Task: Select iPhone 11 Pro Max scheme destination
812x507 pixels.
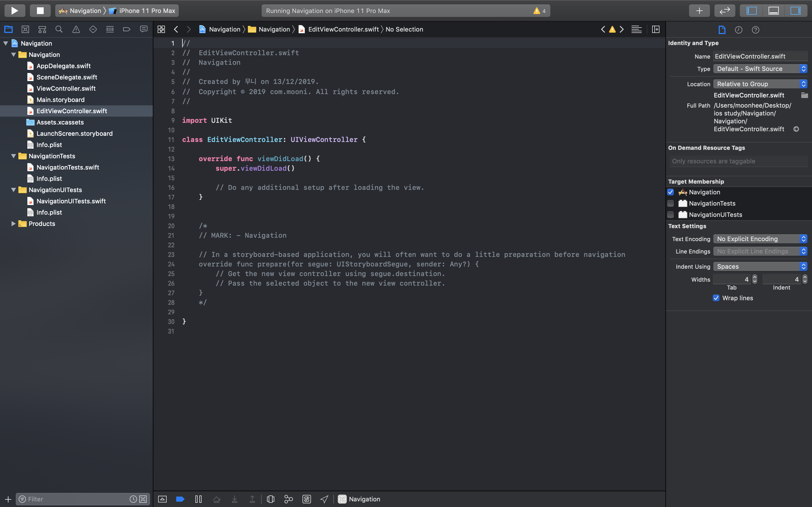Action: (147, 11)
